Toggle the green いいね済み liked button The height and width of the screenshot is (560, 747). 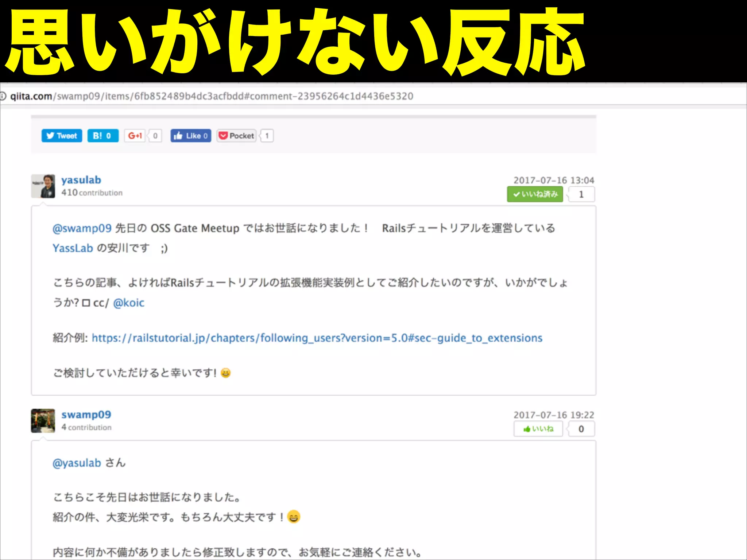coord(535,194)
